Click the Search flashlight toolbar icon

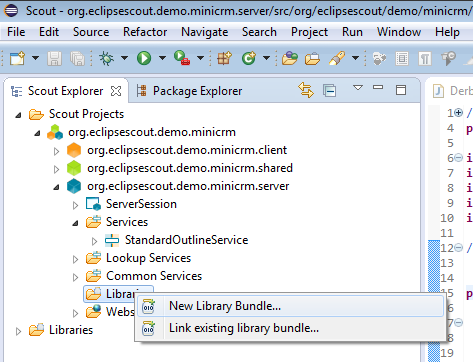pos(337,58)
